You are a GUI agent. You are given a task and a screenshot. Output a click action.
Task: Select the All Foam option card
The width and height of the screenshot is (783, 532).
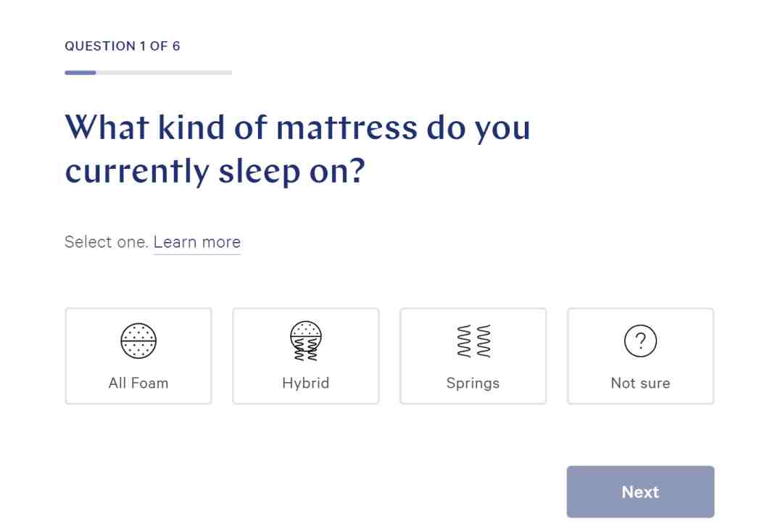point(138,356)
